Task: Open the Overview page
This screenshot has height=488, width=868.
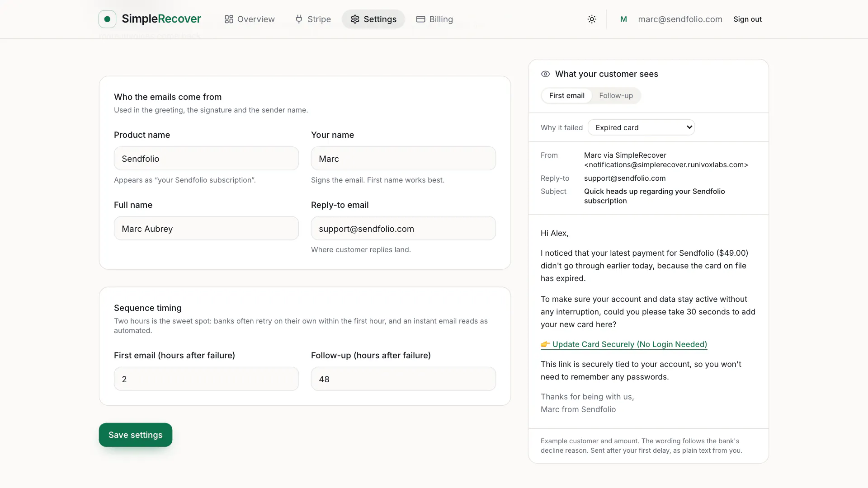Action: coord(250,19)
